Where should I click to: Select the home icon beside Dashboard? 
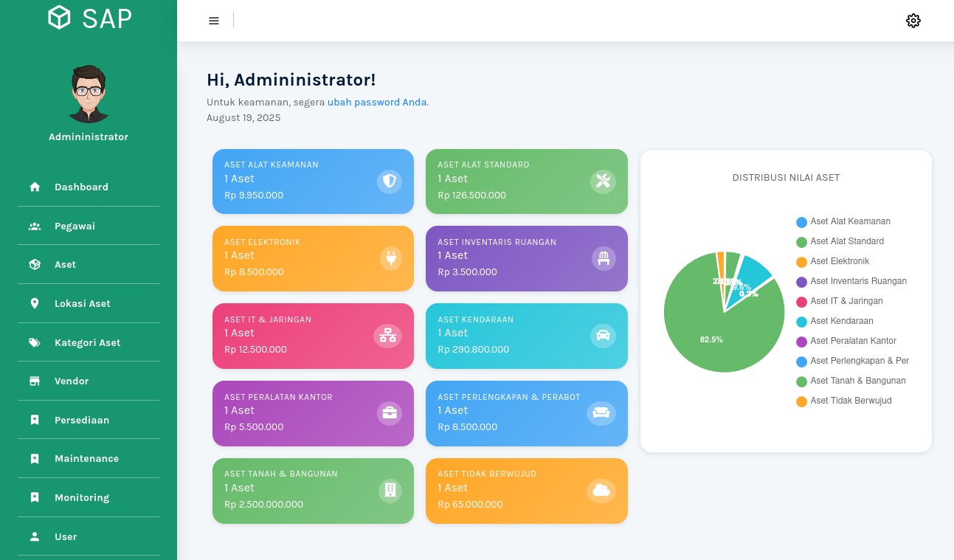point(34,187)
